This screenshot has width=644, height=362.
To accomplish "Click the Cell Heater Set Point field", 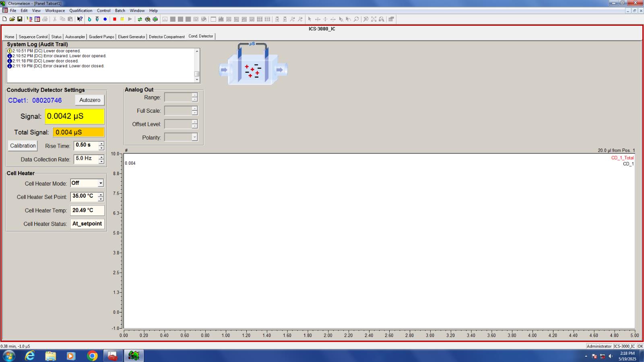I will (84, 197).
